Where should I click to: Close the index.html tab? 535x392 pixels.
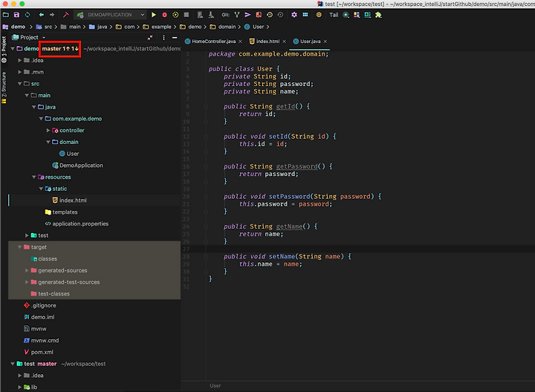point(284,42)
